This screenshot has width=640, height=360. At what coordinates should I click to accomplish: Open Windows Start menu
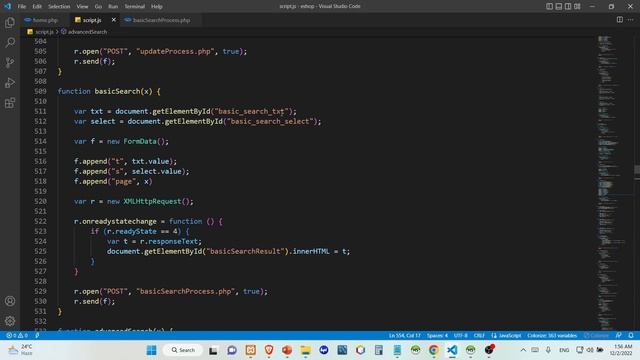coord(151,350)
